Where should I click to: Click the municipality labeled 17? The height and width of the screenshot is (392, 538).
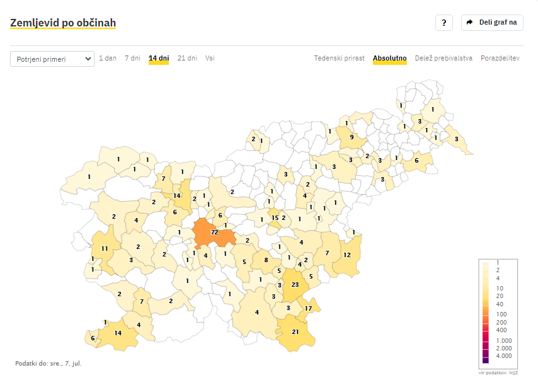[308, 308]
